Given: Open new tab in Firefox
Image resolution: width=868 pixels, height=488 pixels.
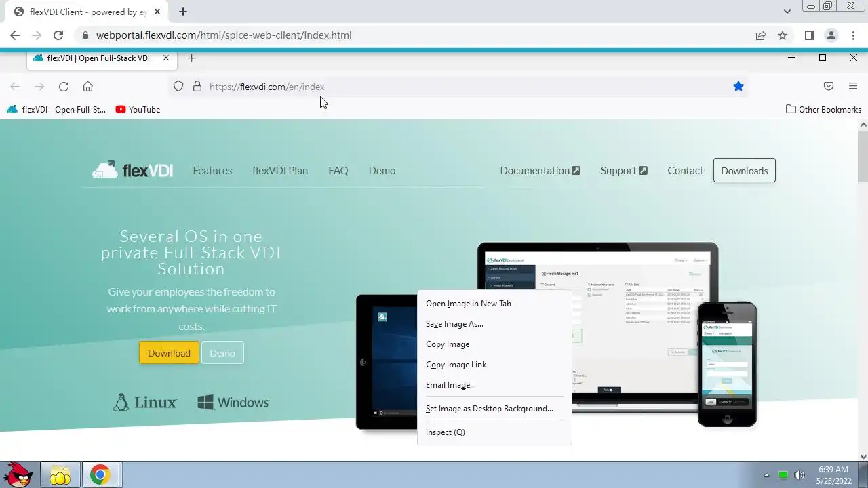Looking at the screenshot, I should point(191,58).
